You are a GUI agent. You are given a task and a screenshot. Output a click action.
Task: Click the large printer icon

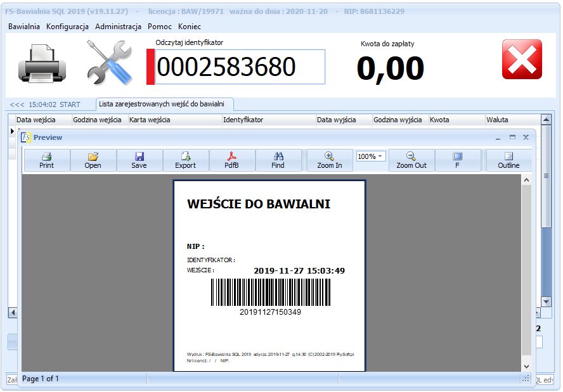pos(42,64)
